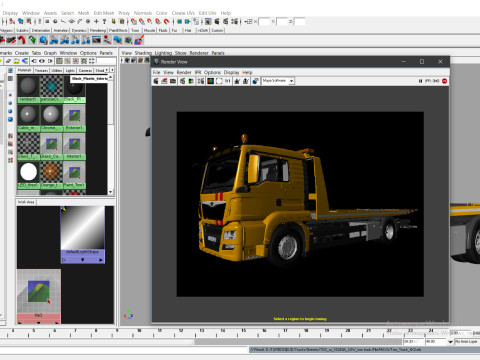Switch to the Rendering shelf tab
Screen dimensions: 480x360
point(98,30)
